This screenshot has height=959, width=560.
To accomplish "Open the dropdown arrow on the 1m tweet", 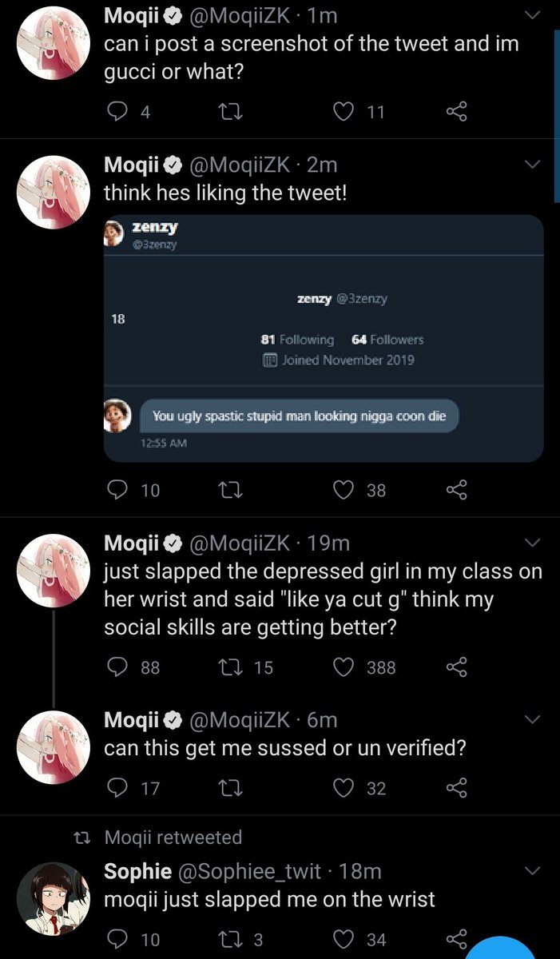I will tap(531, 16).
